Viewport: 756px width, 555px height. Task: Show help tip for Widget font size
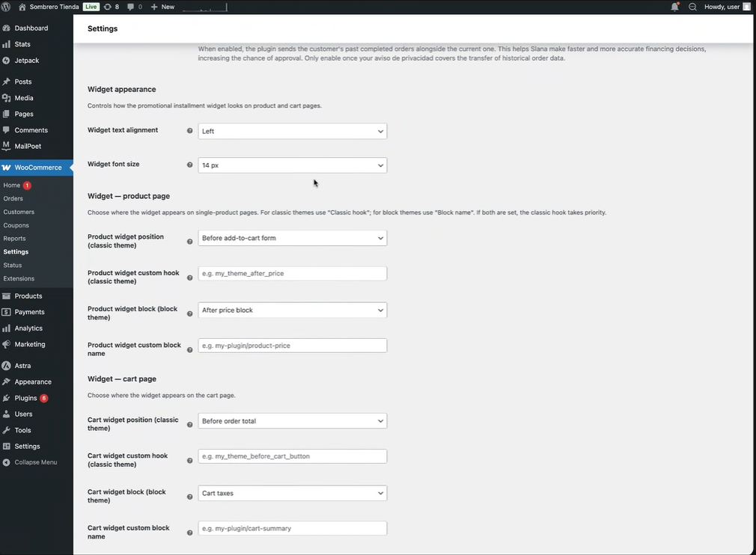tap(189, 165)
